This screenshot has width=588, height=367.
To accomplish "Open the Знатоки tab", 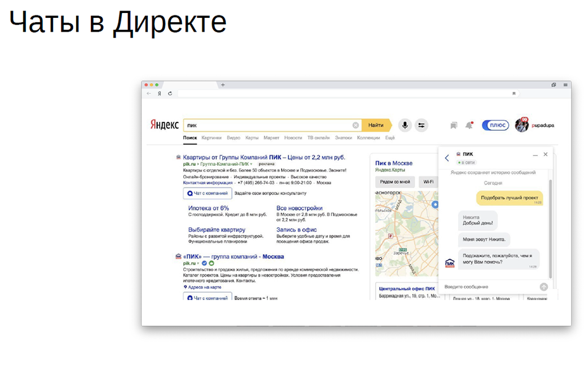I will tap(344, 137).
